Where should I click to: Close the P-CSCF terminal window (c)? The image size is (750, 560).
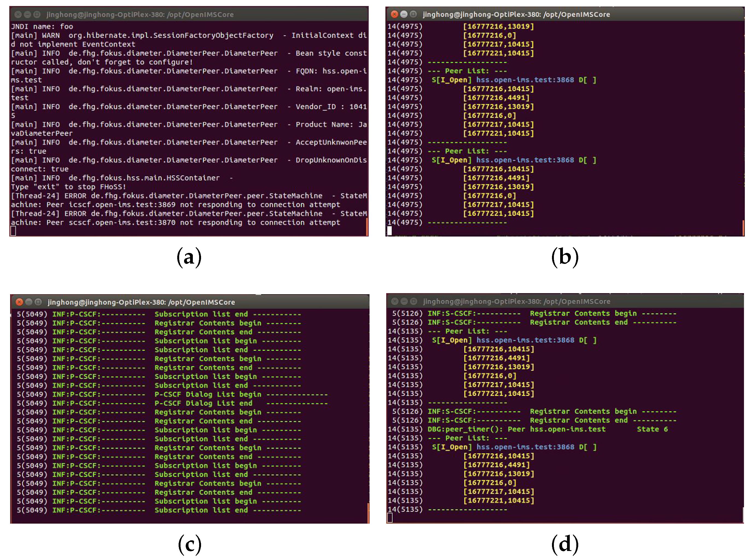(19, 302)
